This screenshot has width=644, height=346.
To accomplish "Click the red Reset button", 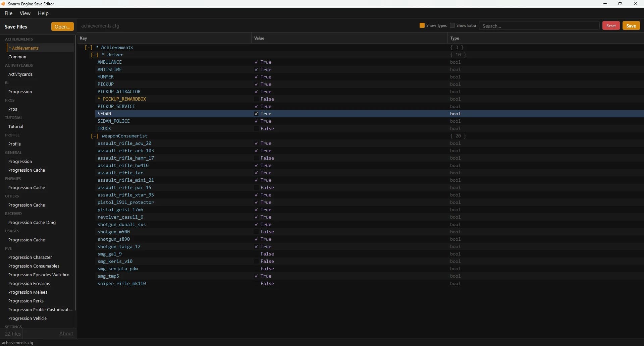I will coord(611,26).
